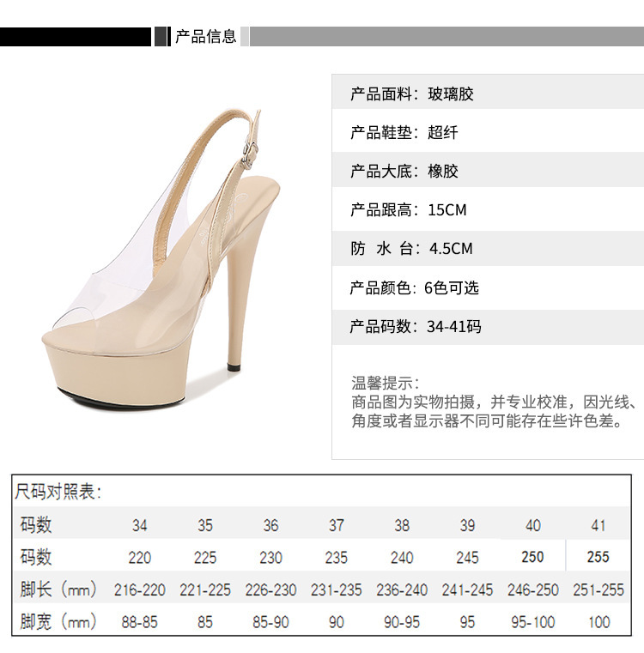Click the 231-235 foot length cell

click(336, 590)
